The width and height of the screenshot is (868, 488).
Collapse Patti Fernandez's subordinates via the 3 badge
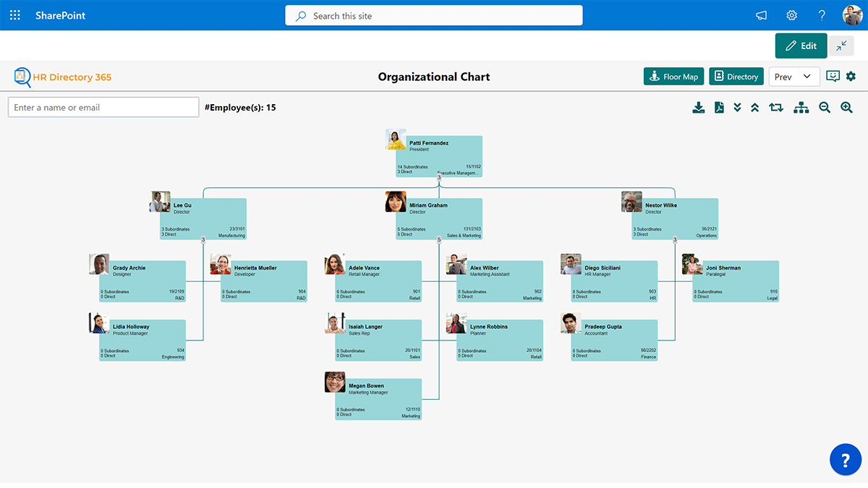click(x=438, y=178)
